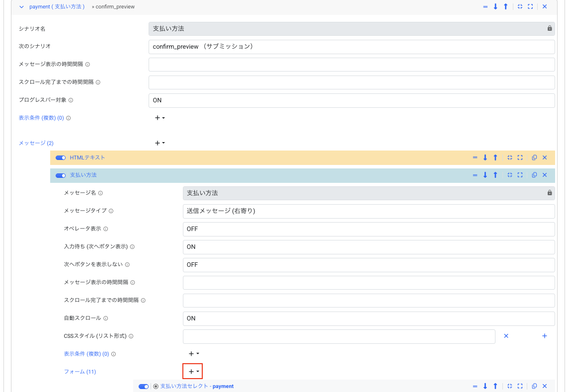Duplicate the HTMLテキスト message

[534, 157]
